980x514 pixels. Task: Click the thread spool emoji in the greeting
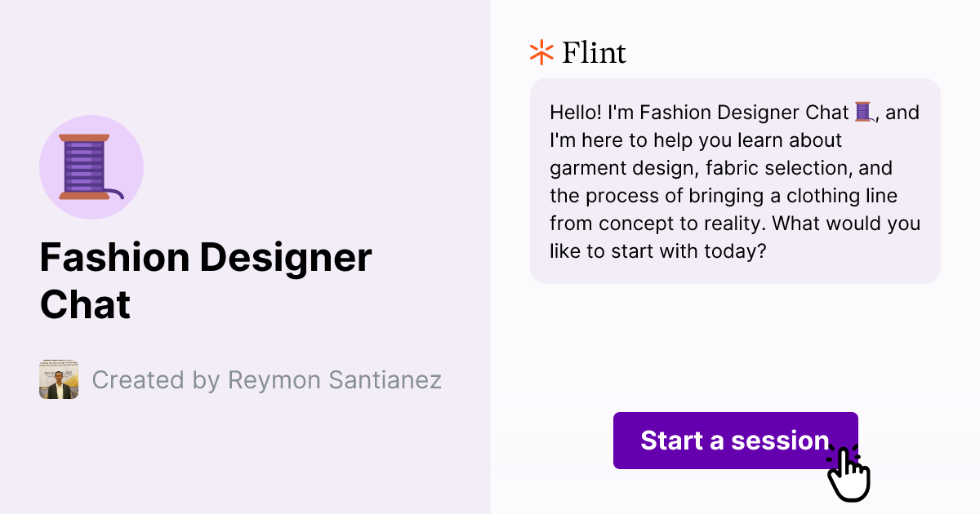tap(863, 112)
